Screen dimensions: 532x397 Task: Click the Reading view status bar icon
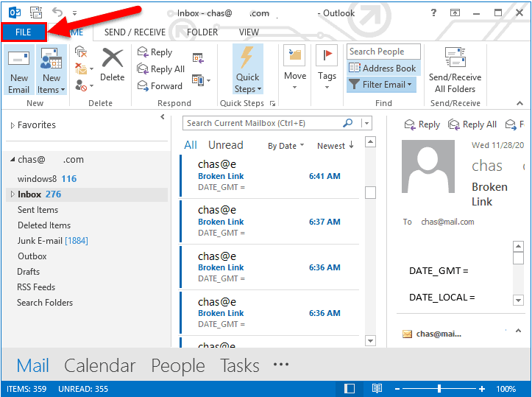377,388
